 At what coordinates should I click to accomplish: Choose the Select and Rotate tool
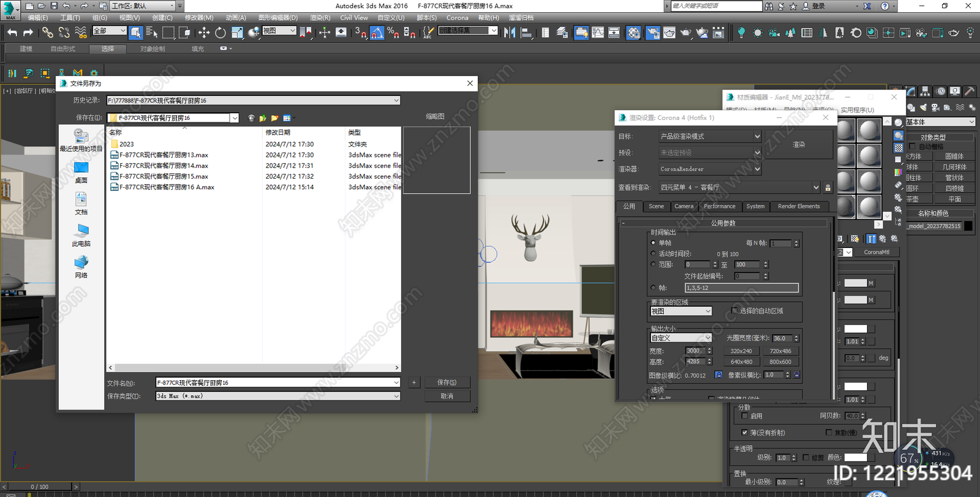[221, 32]
